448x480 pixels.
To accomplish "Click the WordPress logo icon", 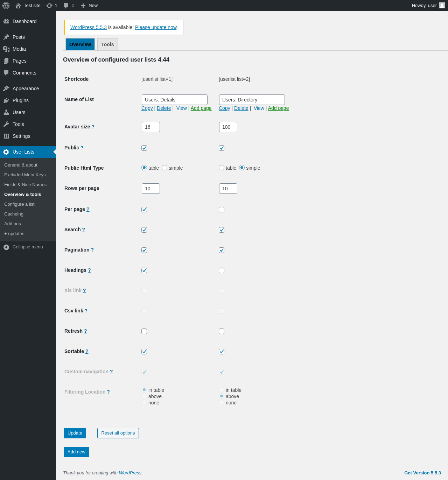I will pos(6,6).
